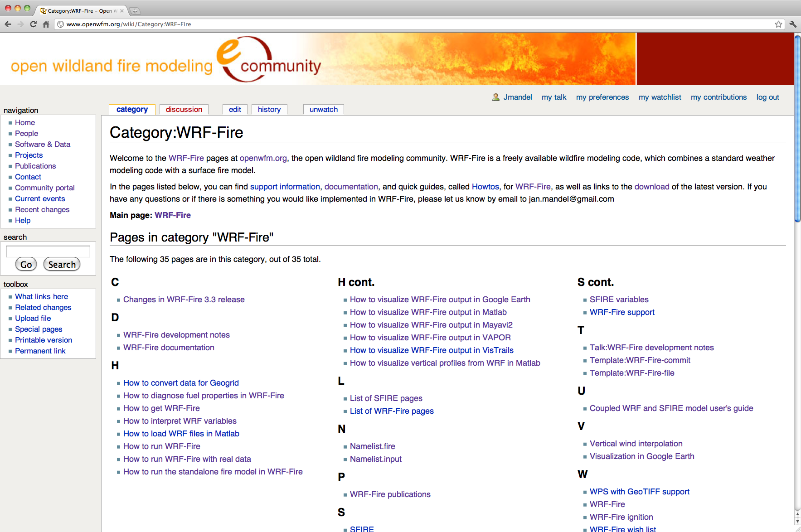Reload the page with refresh icon
This screenshot has height=532, width=801.
point(33,24)
